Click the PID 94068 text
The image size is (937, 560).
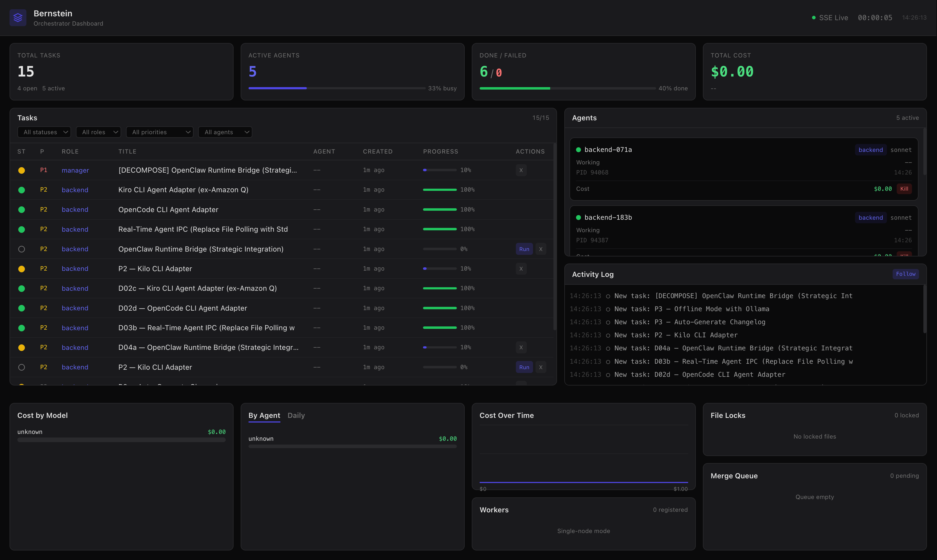[592, 172]
